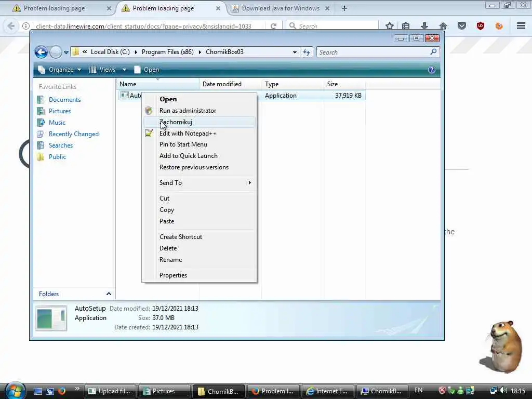Open the Organize menu
Image resolution: width=532 pixels, height=399 pixels.
pyautogui.click(x=60, y=70)
